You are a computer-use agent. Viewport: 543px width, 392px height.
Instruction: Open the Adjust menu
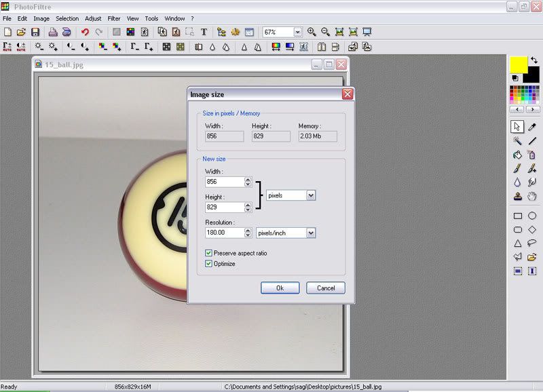click(93, 19)
